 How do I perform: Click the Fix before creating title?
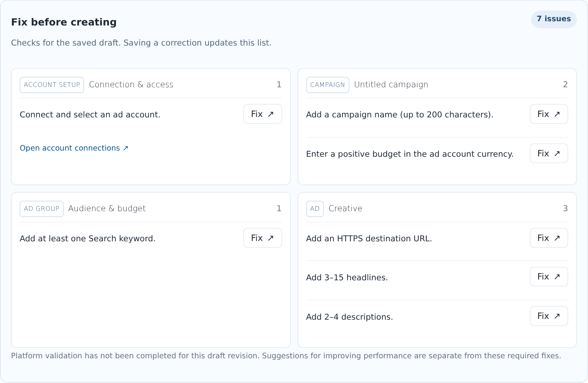click(x=64, y=22)
